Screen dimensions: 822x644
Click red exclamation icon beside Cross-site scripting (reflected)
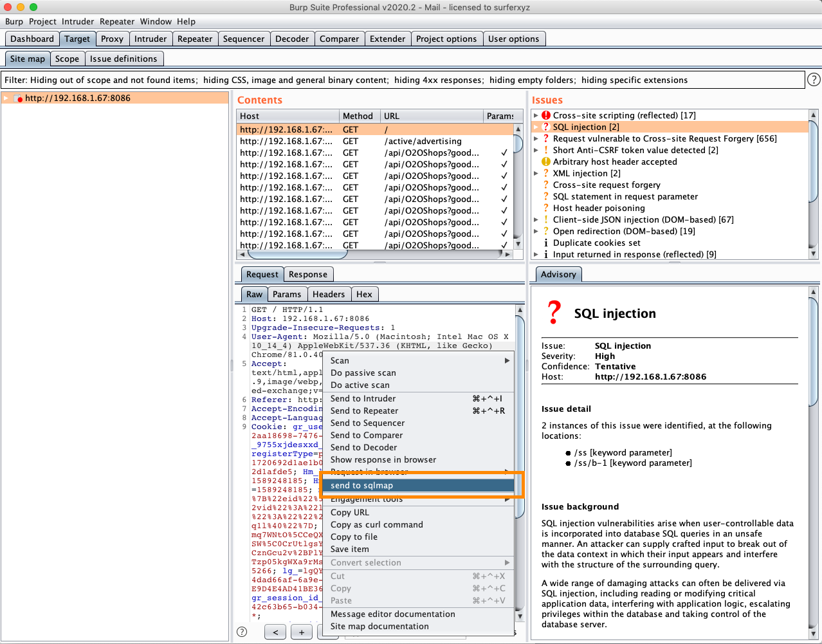tap(546, 116)
